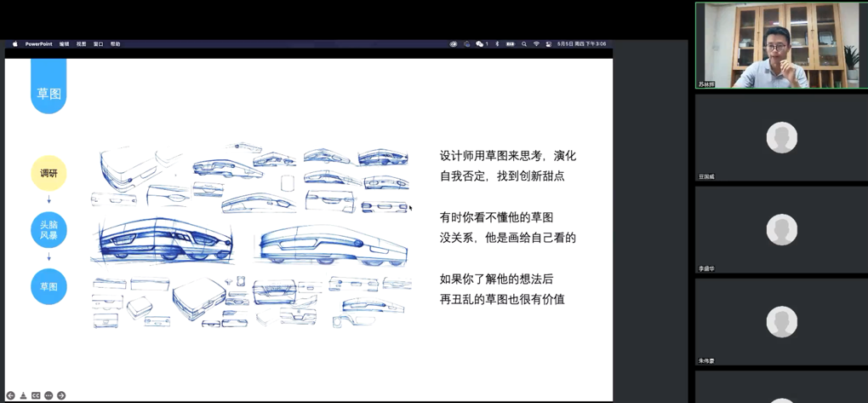Go to previous slide using left arrow
Viewport: 868px width, 403px height.
tap(10, 395)
